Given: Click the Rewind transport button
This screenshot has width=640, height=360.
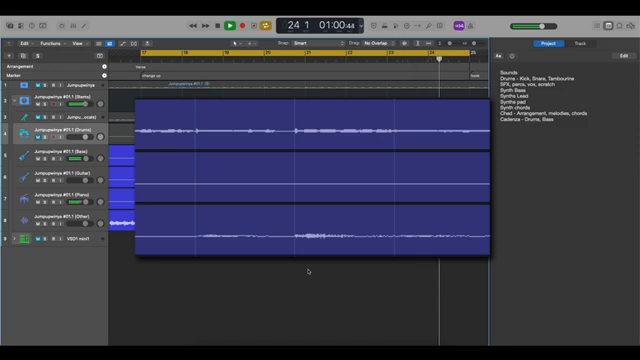Looking at the screenshot, I should click(x=193, y=26).
